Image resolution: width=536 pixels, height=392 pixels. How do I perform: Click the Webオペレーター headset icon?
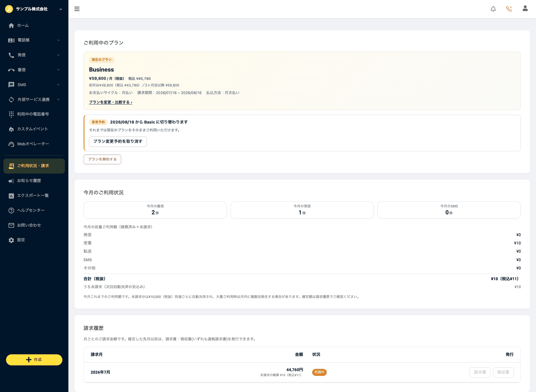pyautogui.click(x=11, y=144)
